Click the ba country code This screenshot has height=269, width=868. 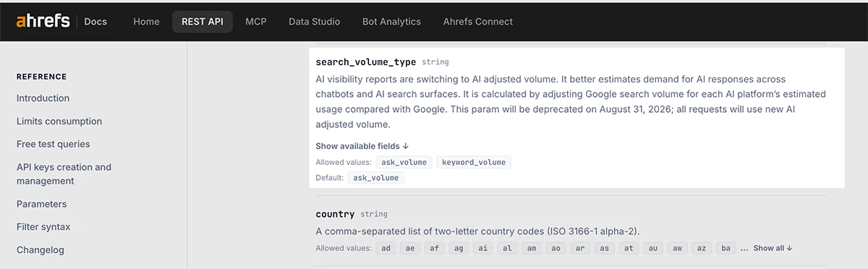coord(726,248)
